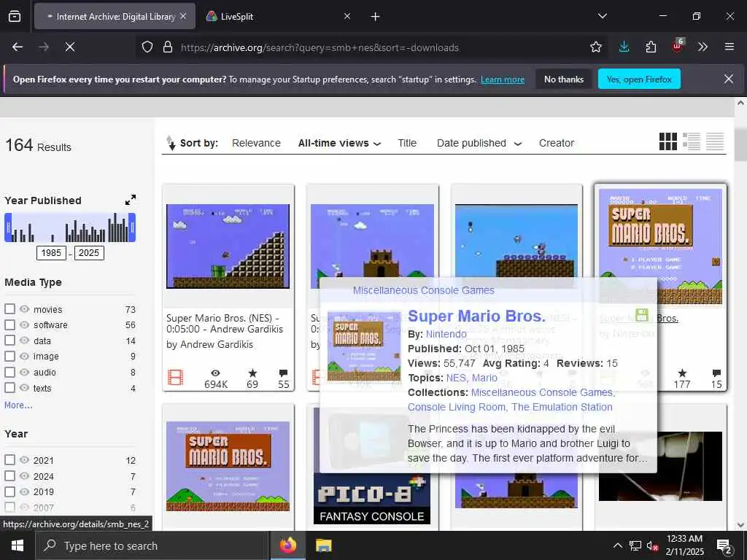
Task: Check the data media type box
Action: tap(9, 341)
